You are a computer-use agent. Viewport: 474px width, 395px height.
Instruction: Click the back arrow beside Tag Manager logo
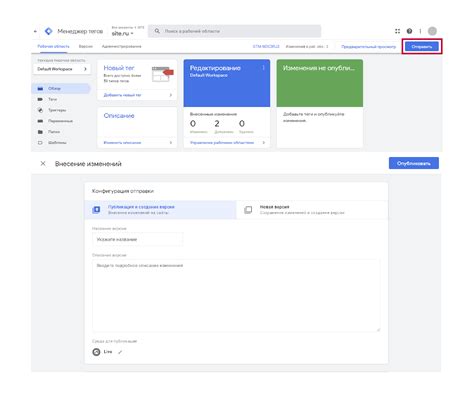[35, 31]
